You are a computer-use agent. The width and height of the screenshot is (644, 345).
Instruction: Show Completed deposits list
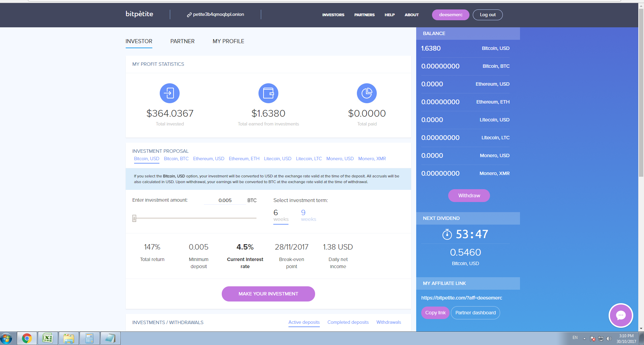[x=348, y=322]
